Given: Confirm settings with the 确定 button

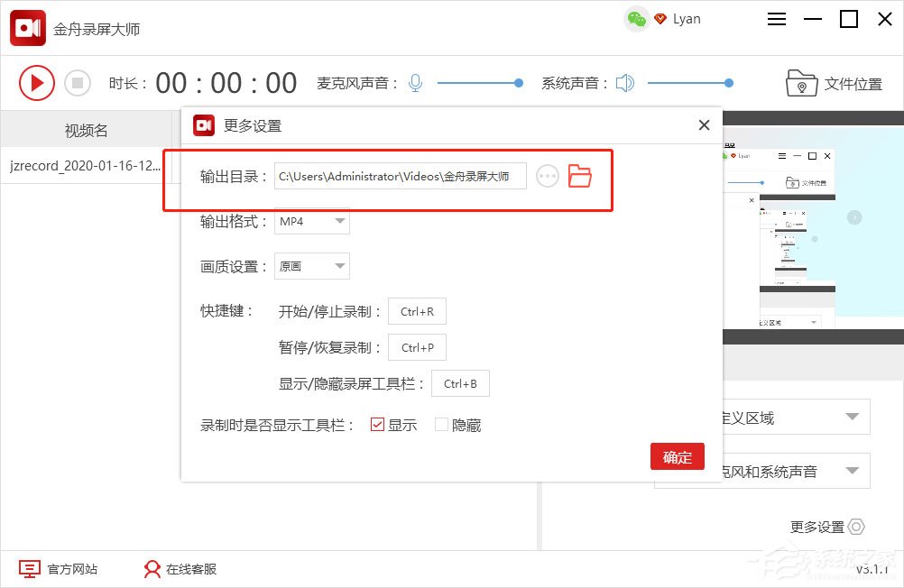Looking at the screenshot, I should coord(678,456).
